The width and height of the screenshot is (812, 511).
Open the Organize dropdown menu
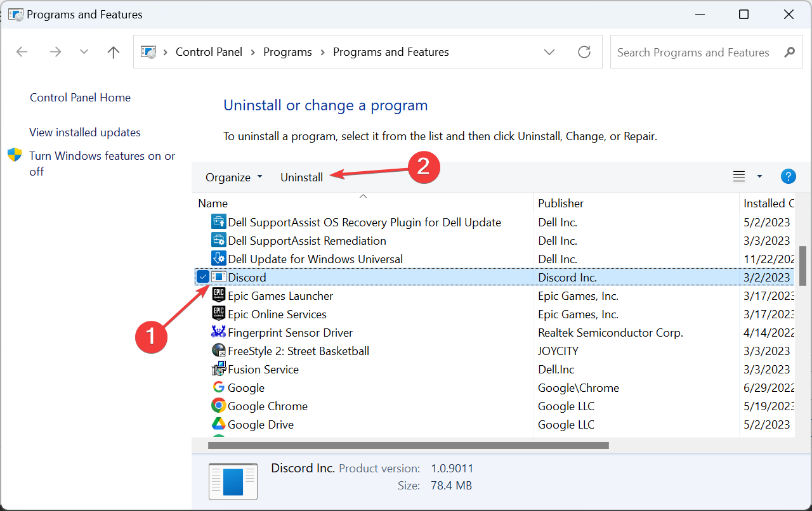(233, 177)
